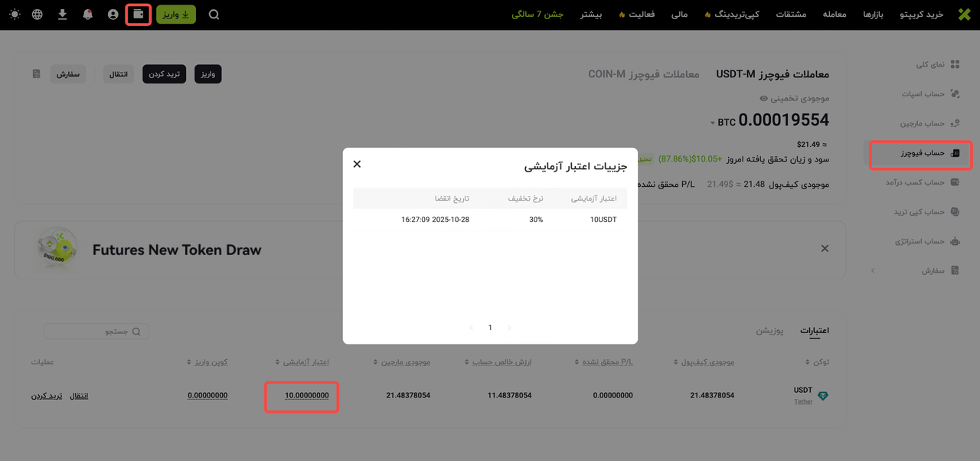
Task: Switch to معاملات فیوچرز COIN-M tab
Action: [643, 74]
